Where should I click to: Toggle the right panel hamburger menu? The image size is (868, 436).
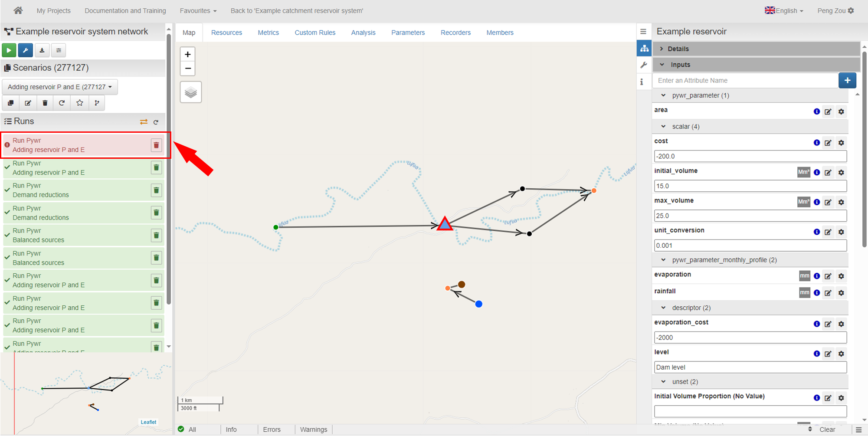tap(643, 32)
